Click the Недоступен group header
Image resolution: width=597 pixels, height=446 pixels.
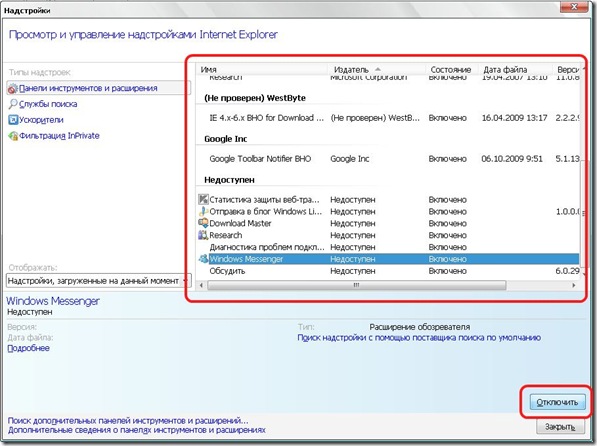(x=229, y=180)
